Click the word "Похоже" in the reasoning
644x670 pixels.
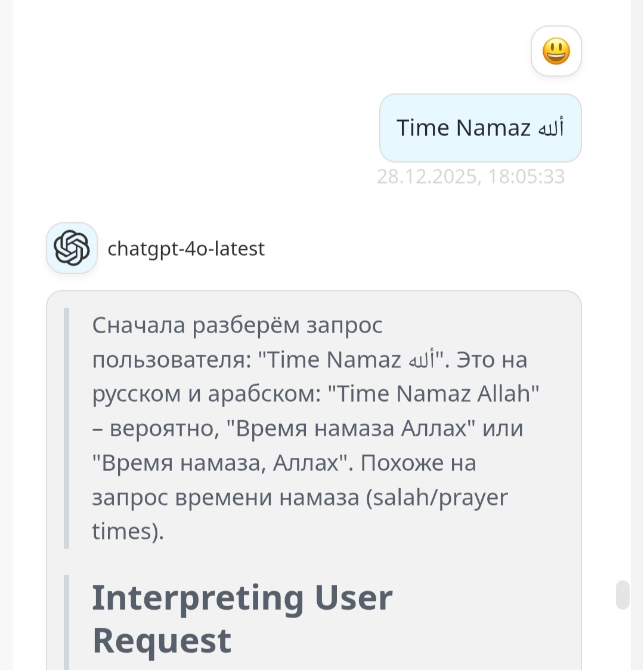(x=402, y=463)
